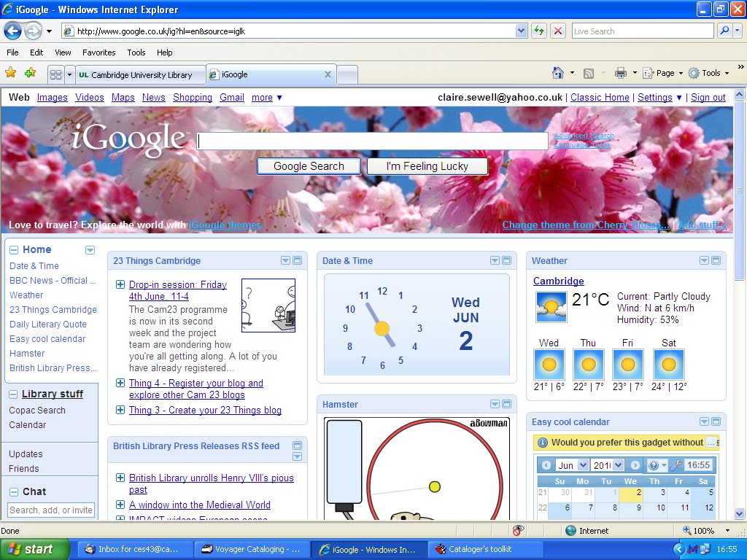Image resolution: width=747 pixels, height=560 pixels.
Task: Click the Stop loading icon
Action: [x=558, y=31]
